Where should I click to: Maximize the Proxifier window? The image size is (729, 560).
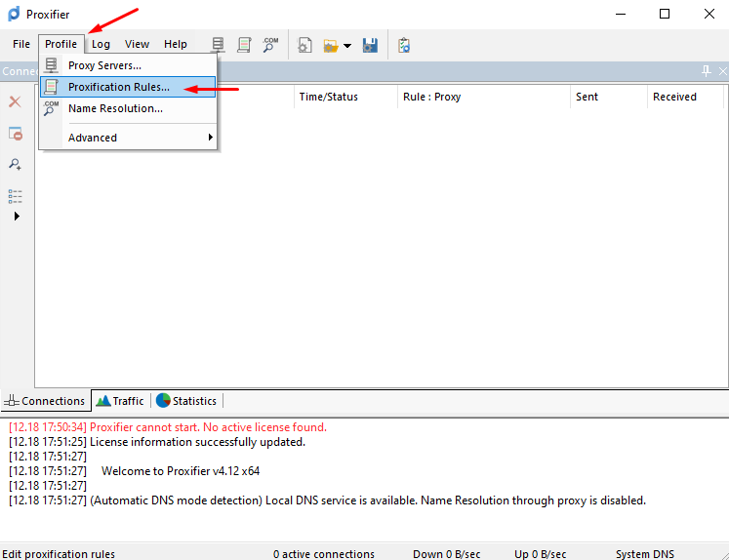pos(665,14)
